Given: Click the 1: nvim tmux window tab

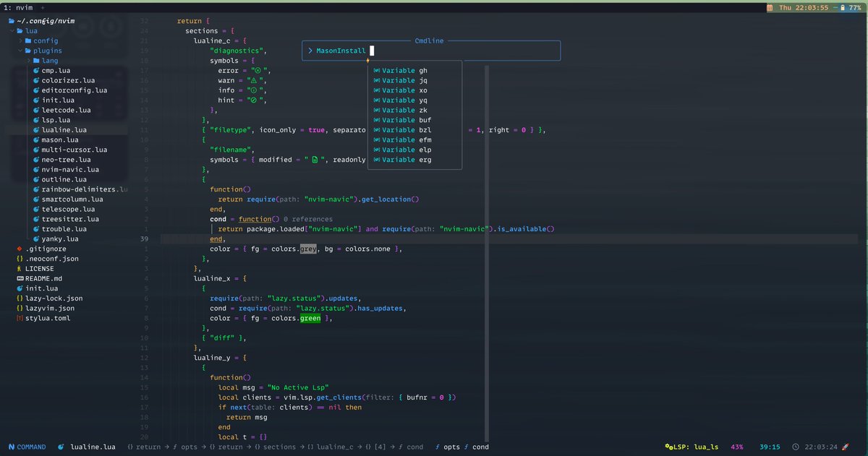Looking at the screenshot, I should [x=20, y=7].
